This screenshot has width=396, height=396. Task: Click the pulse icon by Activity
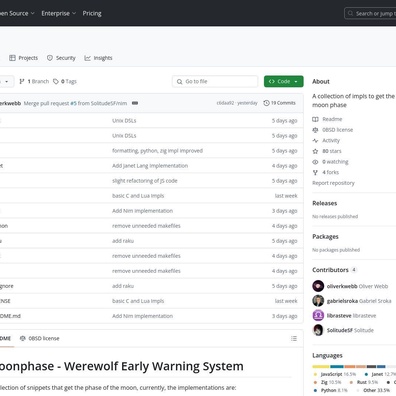click(315, 140)
